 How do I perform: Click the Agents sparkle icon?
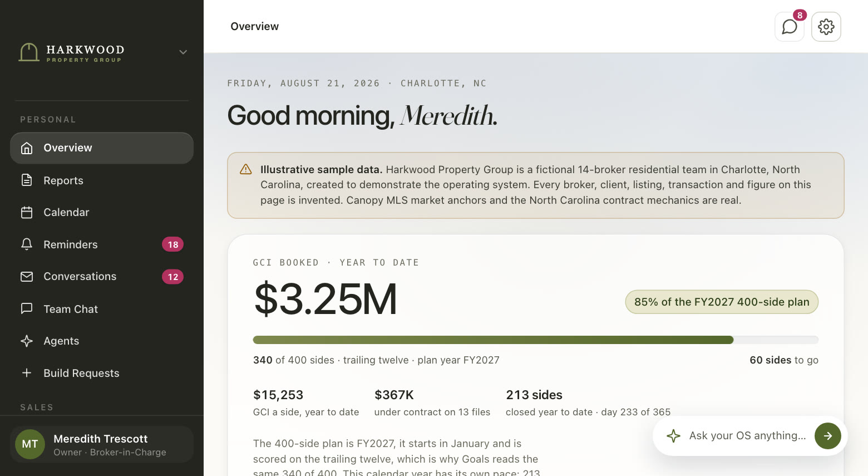[27, 341]
